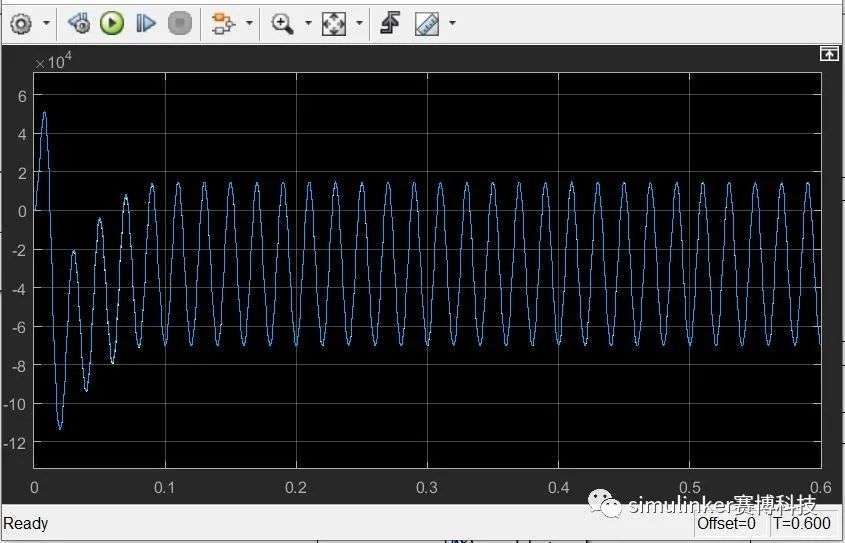Expand the zoom options dropdown arrow

[308, 23]
